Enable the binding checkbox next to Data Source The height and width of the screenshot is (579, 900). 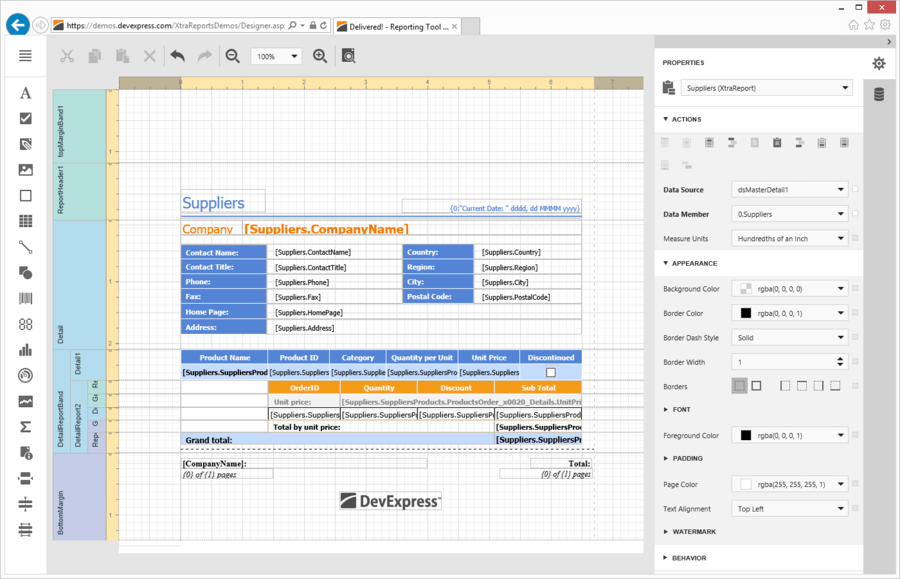(857, 189)
